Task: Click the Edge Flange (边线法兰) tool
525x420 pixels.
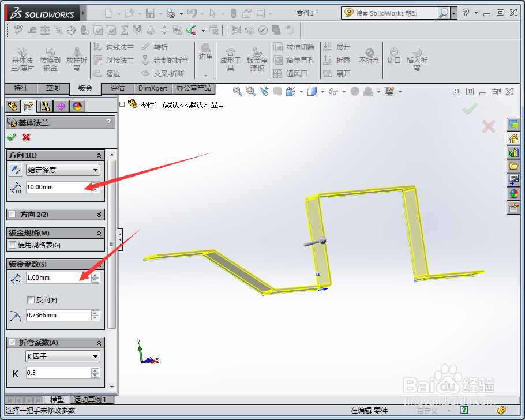Action: pos(114,47)
